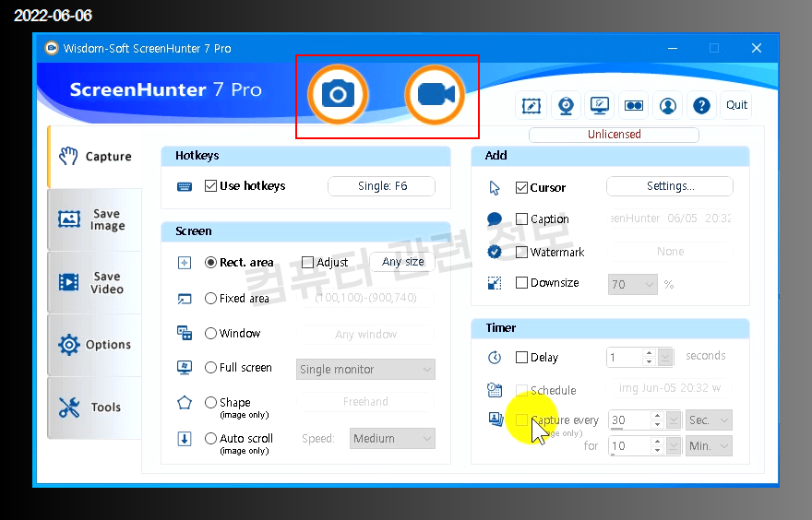Click the Watermark badge icon
Image resolution: width=812 pixels, height=520 pixels.
(x=495, y=252)
